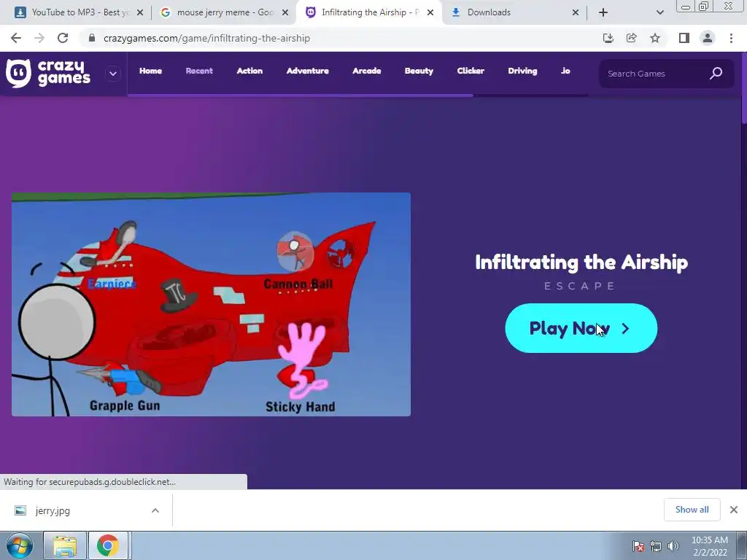
Task: Click Show all downloads
Action: [x=692, y=510]
